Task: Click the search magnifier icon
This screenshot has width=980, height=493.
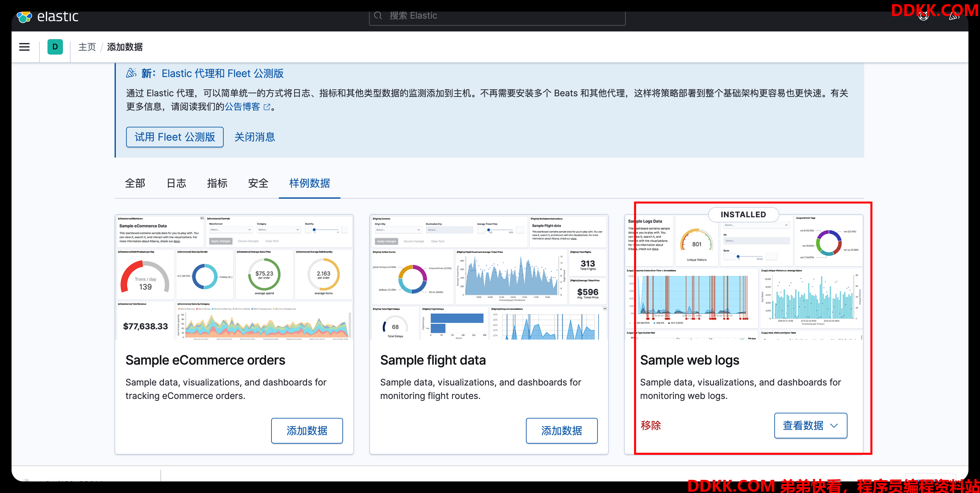Action: click(x=378, y=16)
